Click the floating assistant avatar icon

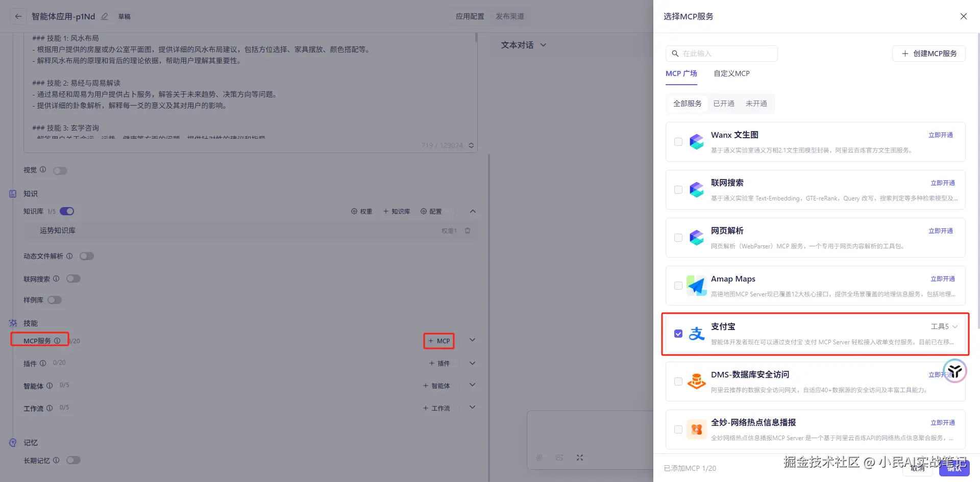[x=955, y=371]
